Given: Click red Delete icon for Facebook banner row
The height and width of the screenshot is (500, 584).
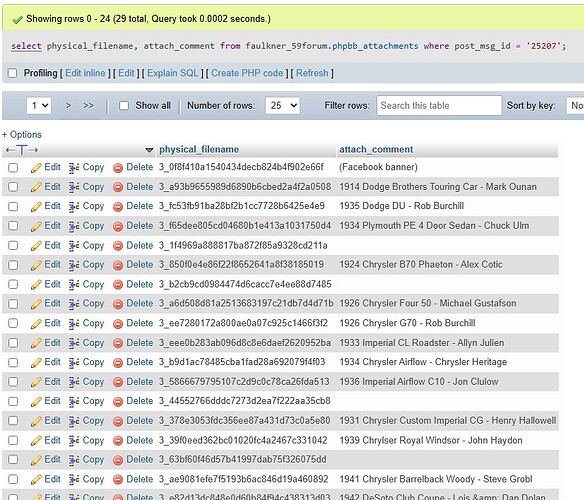Looking at the screenshot, I should pyautogui.click(x=118, y=168).
